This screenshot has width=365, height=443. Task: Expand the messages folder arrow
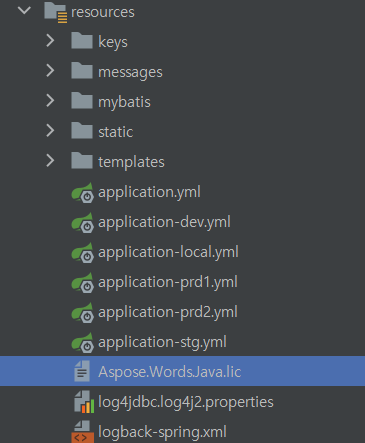(x=50, y=71)
